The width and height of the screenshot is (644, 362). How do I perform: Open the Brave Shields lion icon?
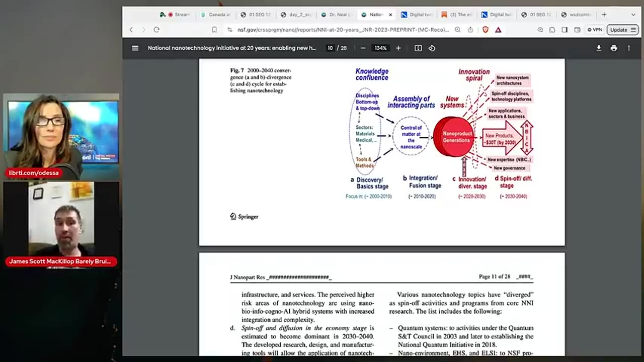click(x=486, y=30)
